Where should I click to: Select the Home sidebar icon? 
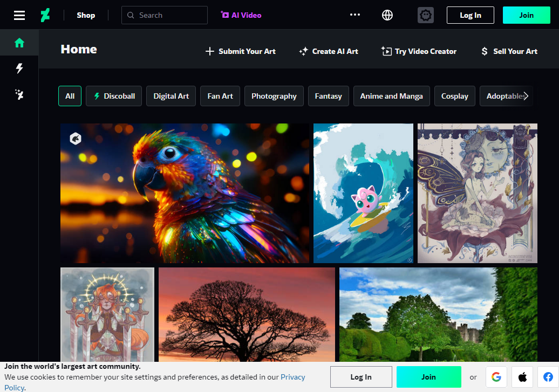click(x=19, y=43)
